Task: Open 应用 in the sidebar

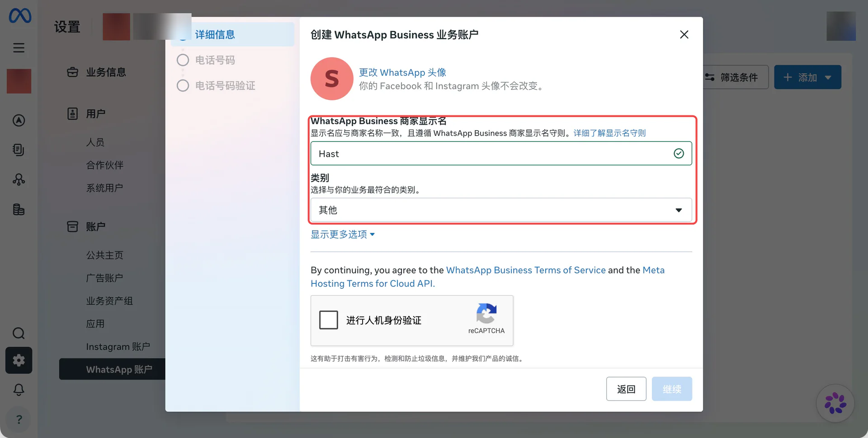Action: click(x=95, y=324)
